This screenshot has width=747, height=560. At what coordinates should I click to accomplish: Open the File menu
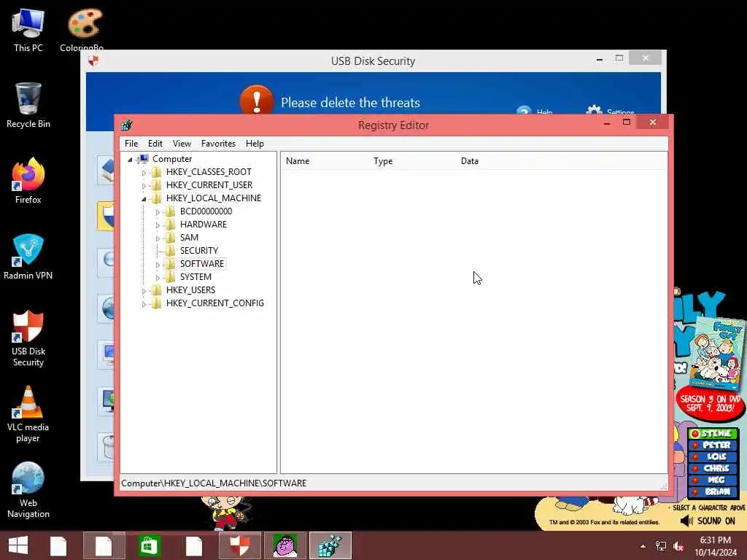(131, 144)
